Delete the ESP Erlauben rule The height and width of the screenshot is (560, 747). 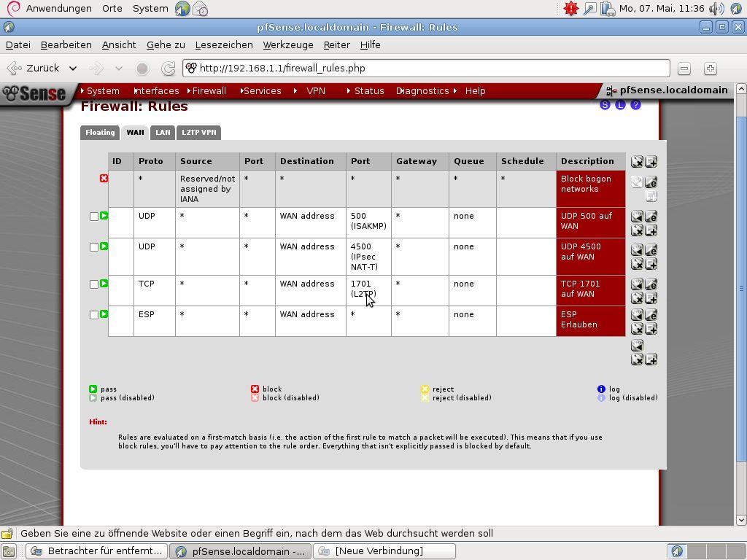tap(637, 329)
